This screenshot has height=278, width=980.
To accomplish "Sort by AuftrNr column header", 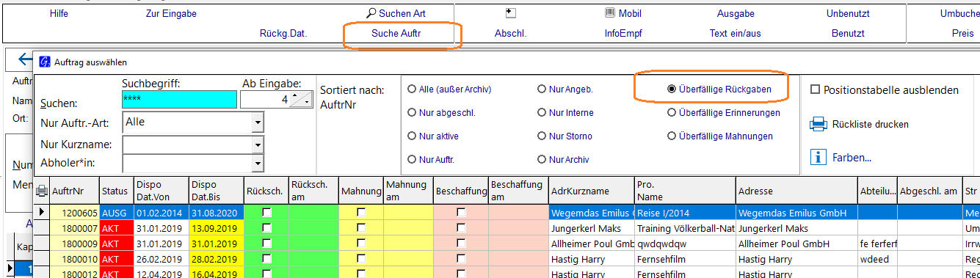I will pyautogui.click(x=73, y=191).
